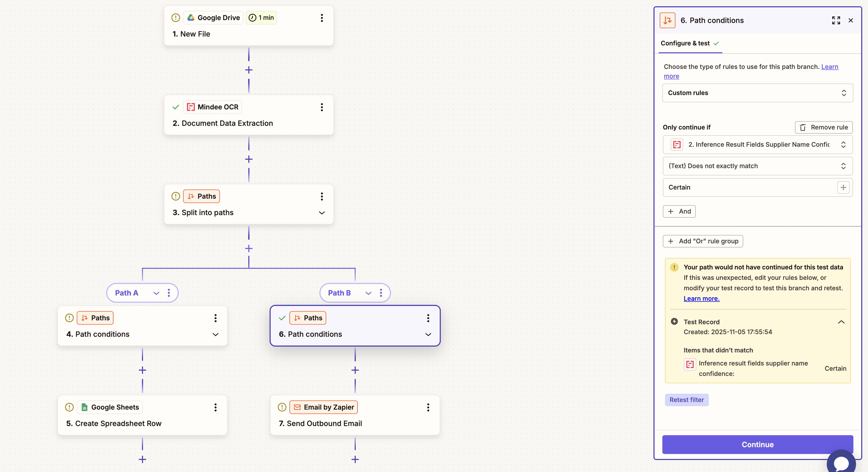This screenshot has width=868, height=472.
Task: Open three-dot menu on Email by Zapier step
Action: tap(428, 407)
